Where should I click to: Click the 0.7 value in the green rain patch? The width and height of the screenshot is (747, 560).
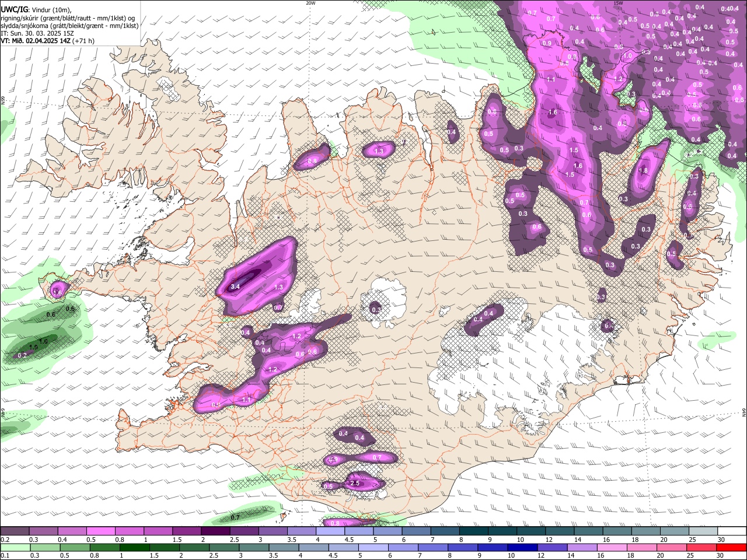click(235, 517)
